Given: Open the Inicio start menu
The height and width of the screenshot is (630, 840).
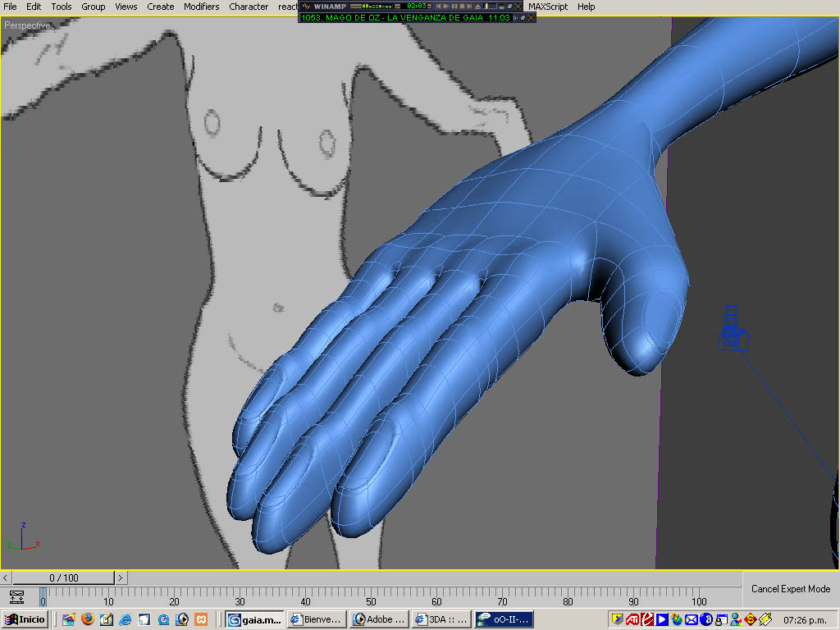Looking at the screenshot, I should point(25,619).
